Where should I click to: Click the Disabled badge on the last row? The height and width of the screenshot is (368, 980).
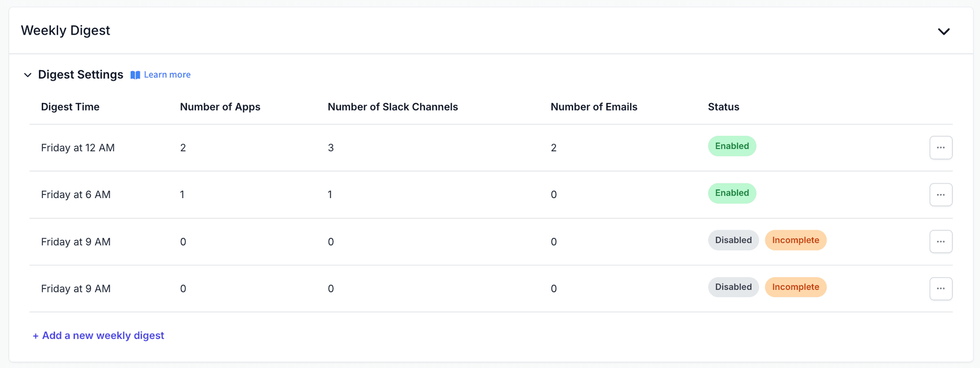pos(733,287)
